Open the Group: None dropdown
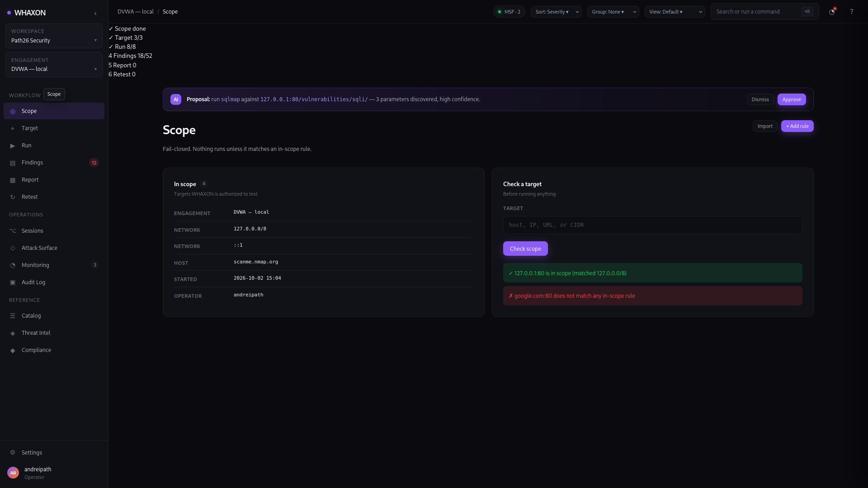 [x=613, y=12]
